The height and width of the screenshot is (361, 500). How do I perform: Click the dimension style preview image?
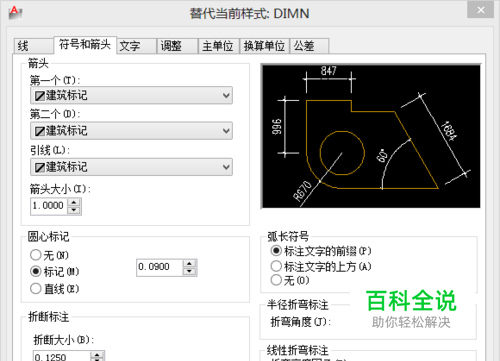pos(371,136)
